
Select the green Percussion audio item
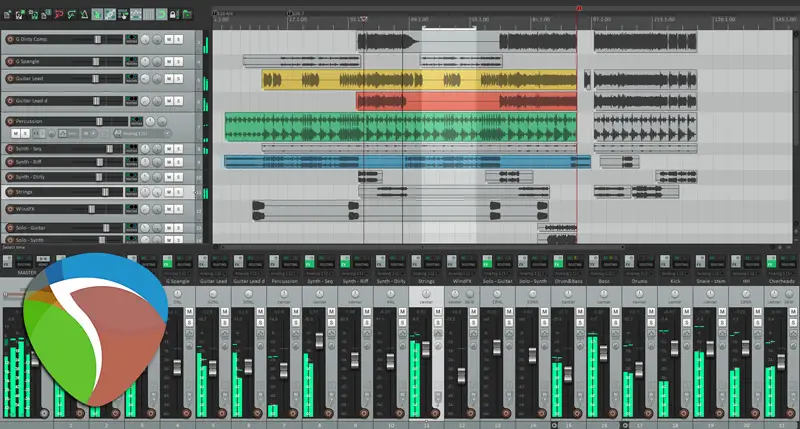(x=401, y=127)
